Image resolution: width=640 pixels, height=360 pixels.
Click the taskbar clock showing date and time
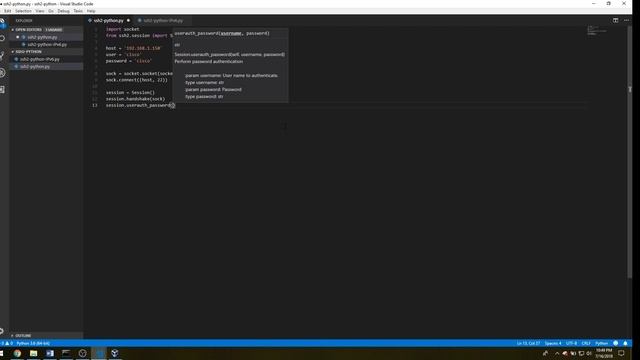coord(604,353)
